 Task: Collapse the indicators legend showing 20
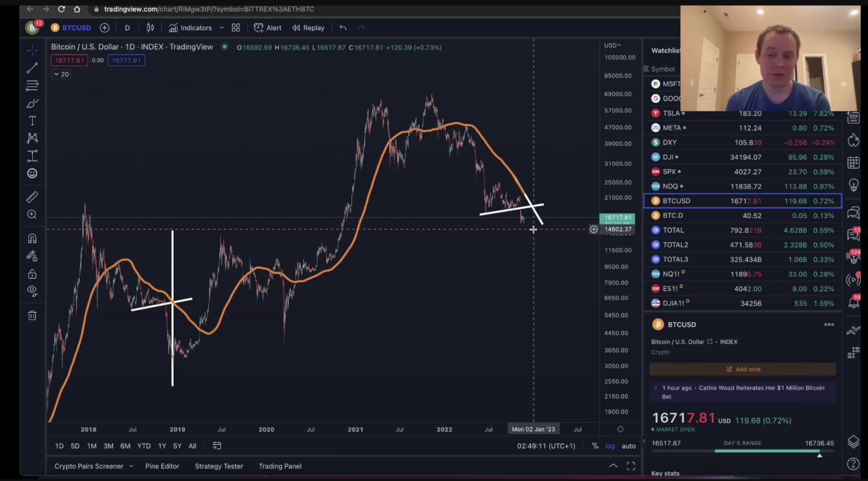point(61,74)
